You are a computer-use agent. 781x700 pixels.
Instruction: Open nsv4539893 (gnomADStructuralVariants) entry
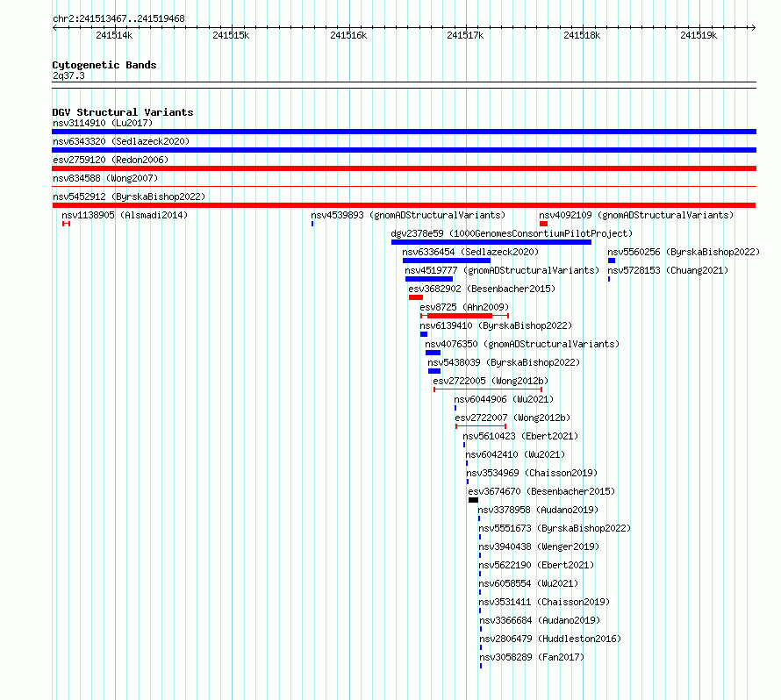tap(408, 215)
